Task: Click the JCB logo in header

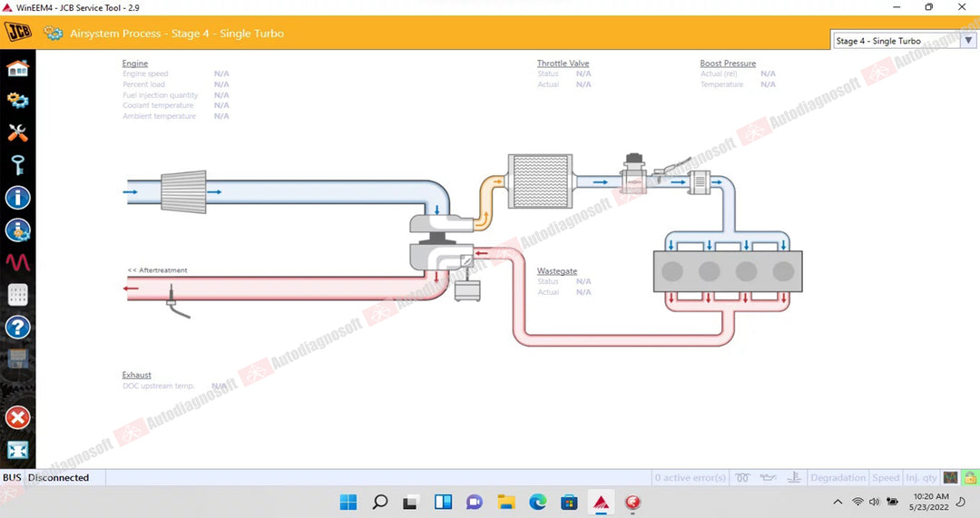Action: [18, 31]
